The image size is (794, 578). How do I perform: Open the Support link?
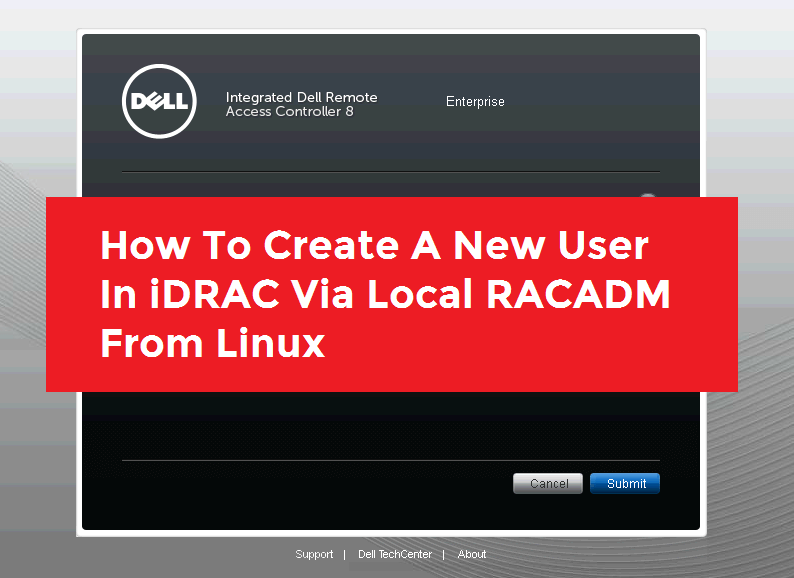[x=314, y=554]
